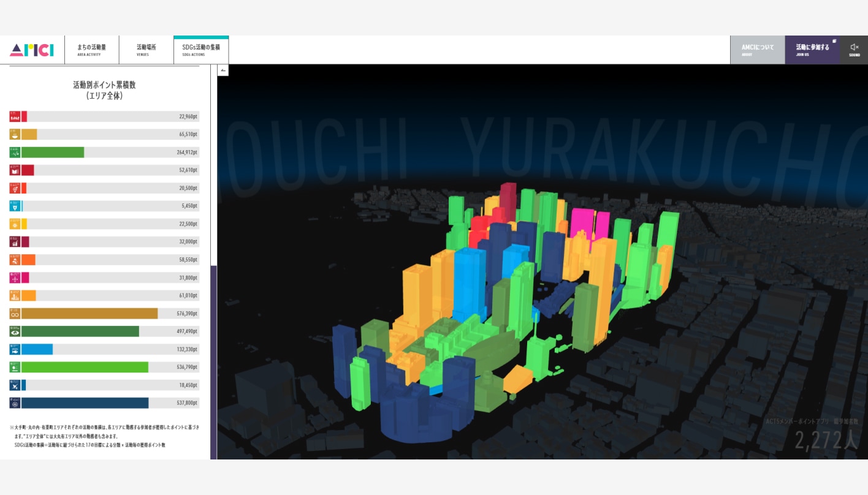Select the SDG 13 Climate Action eye icon
The image size is (868, 495).
pyautogui.click(x=15, y=331)
